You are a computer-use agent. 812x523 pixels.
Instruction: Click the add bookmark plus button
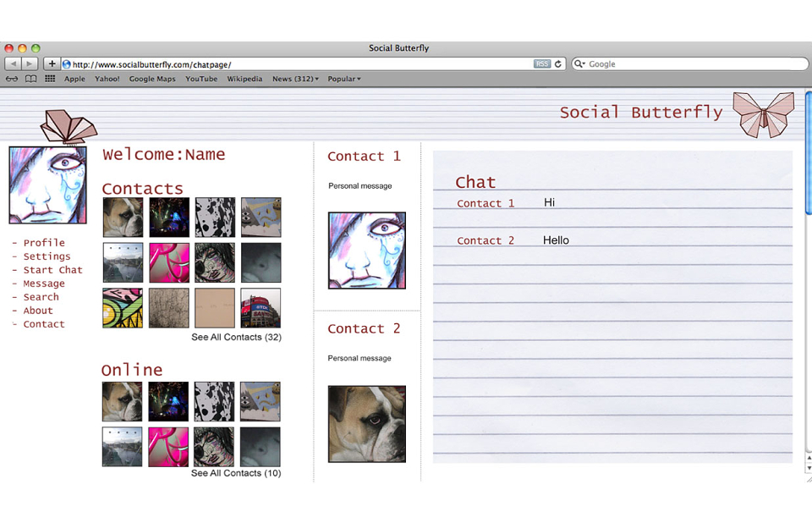coord(52,63)
